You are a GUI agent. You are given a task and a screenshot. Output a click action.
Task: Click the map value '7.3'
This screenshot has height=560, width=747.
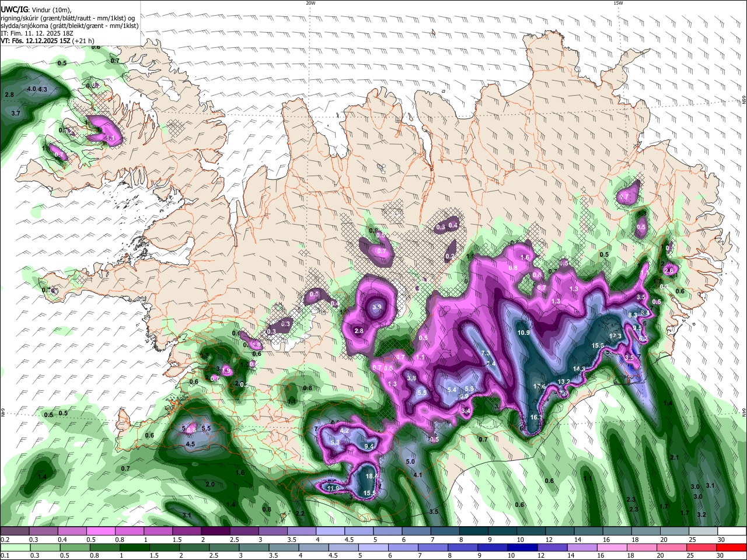pyautogui.click(x=486, y=353)
